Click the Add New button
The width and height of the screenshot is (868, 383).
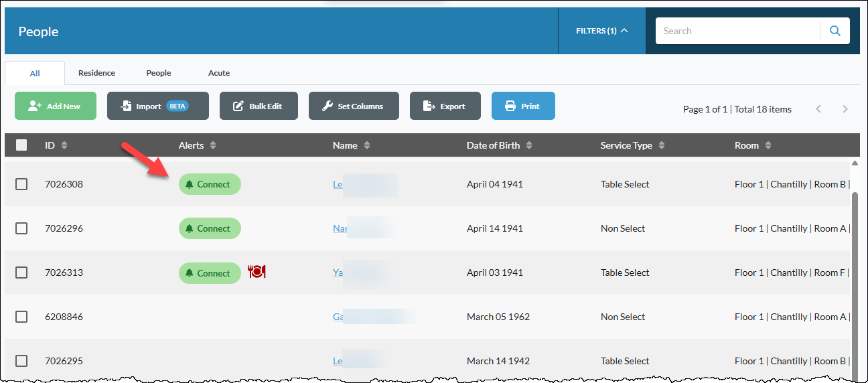click(56, 106)
